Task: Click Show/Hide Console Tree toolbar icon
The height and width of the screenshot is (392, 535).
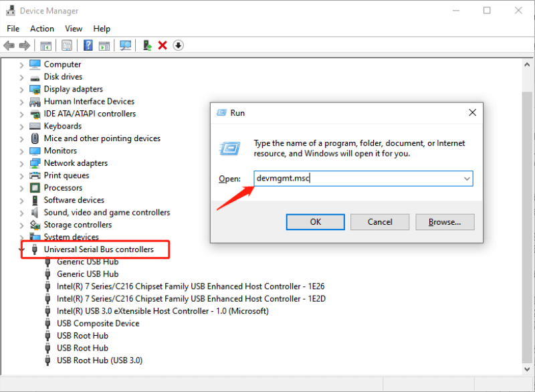Action: (45, 45)
